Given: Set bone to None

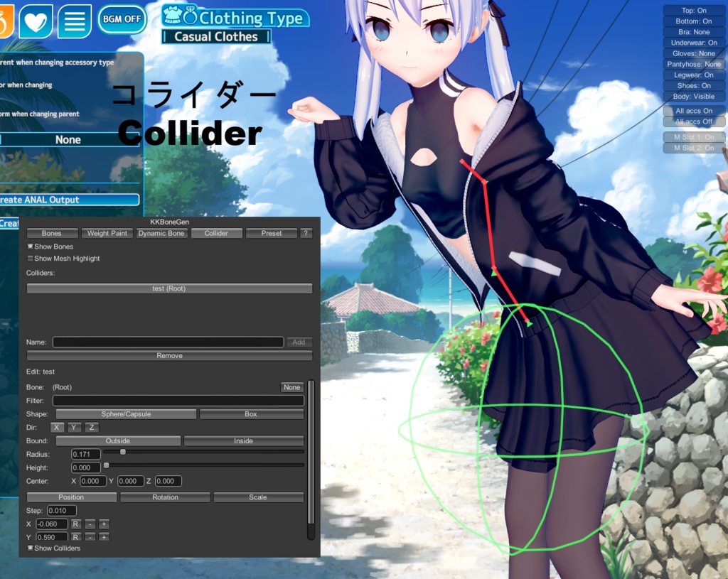Looking at the screenshot, I should [292, 387].
